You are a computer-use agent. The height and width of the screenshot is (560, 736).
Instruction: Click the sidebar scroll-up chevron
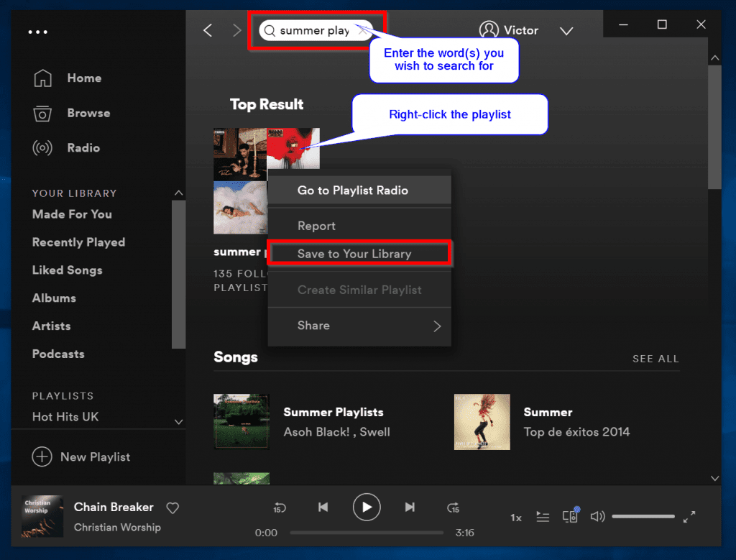coord(178,193)
